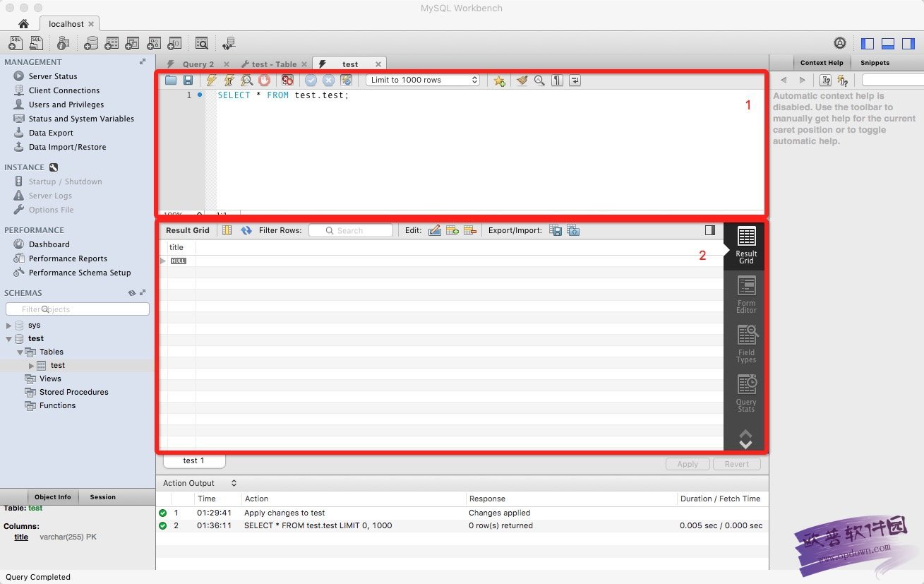Open the Limit to 1000 rows dropdown
The height and width of the screenshot is (584, 924).
422,80
